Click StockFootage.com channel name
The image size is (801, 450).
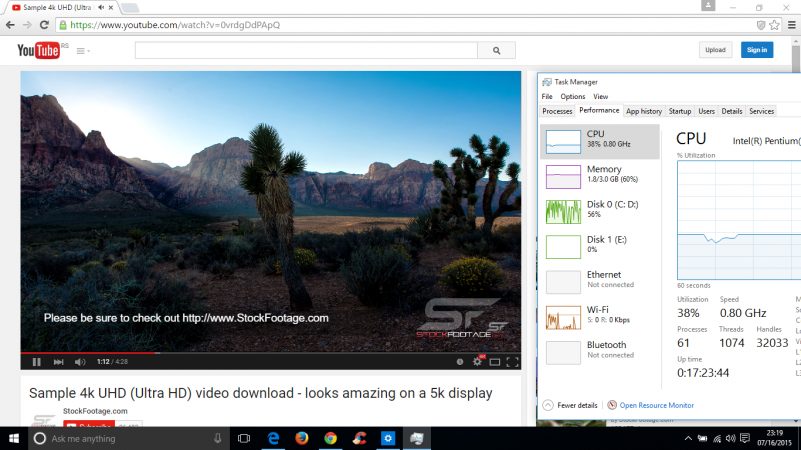coord(95,411)
